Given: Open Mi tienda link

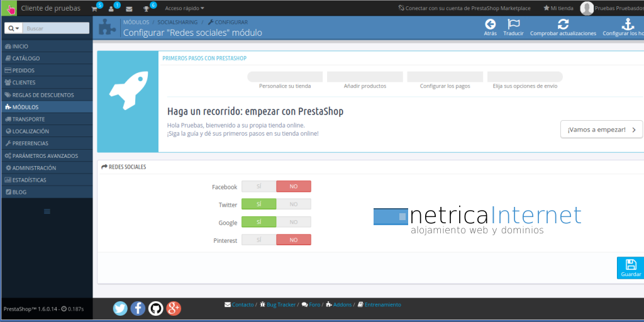Looking at the screenshot, I should 558,8.
